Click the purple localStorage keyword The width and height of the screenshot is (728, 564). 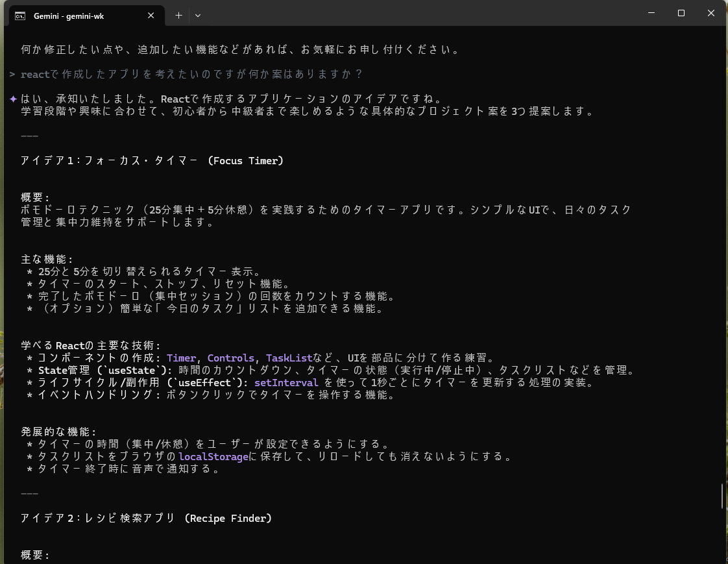click(x=213, y=457)
